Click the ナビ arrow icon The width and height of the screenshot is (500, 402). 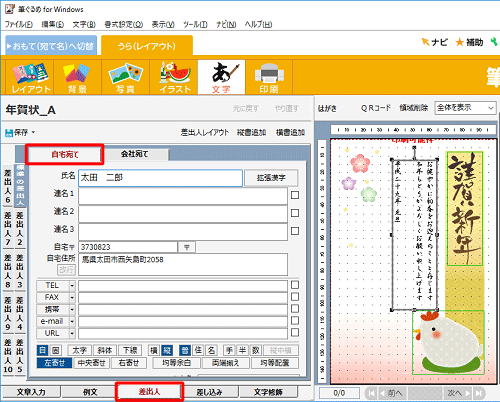pos(425,42)
